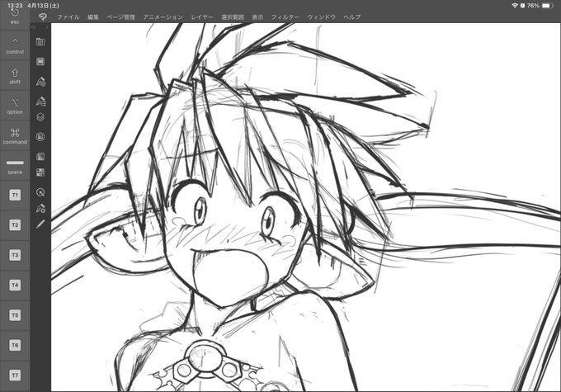Open the 表示 menu
This screenshot has height=392, width=561.
coord(257,17)
